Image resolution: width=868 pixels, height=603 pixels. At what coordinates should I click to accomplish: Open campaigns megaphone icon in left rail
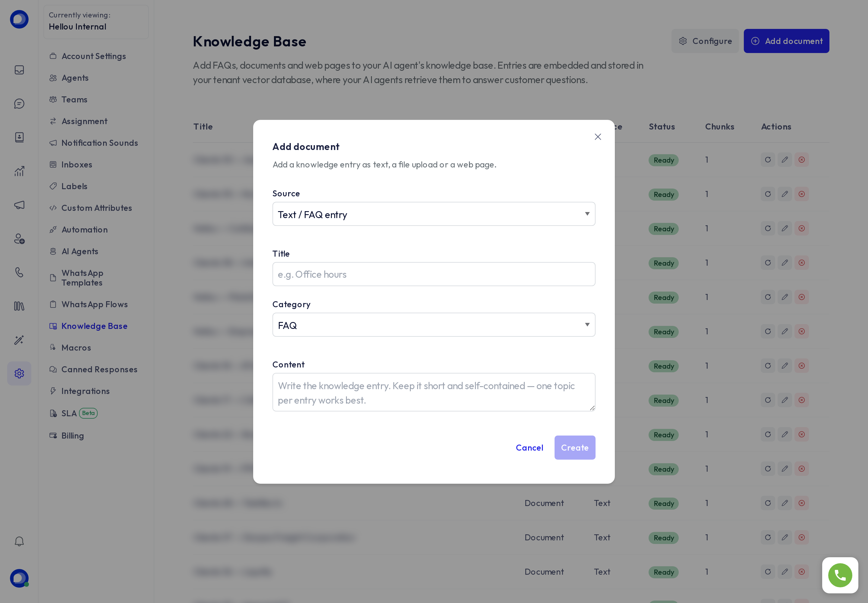pos(19,205)
